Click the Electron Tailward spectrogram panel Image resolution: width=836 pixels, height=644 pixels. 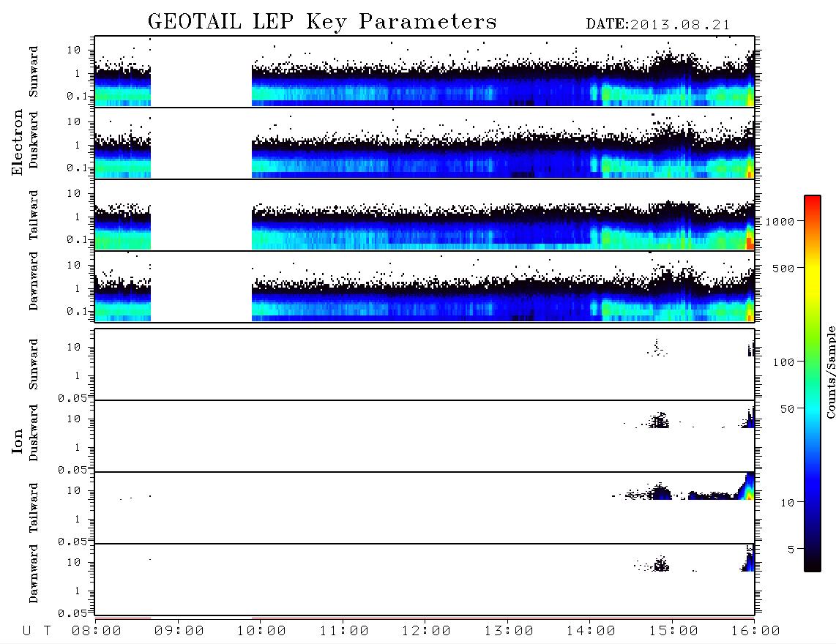point(425,215)
